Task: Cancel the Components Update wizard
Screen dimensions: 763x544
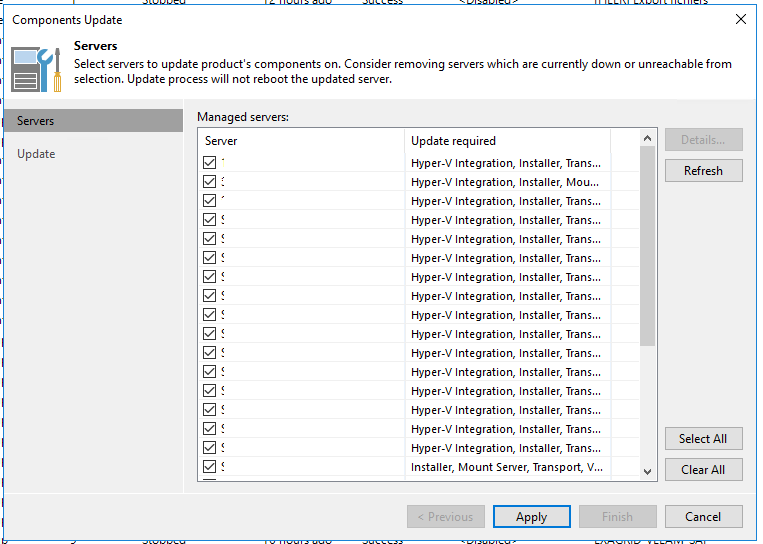Action: [703, 517]
